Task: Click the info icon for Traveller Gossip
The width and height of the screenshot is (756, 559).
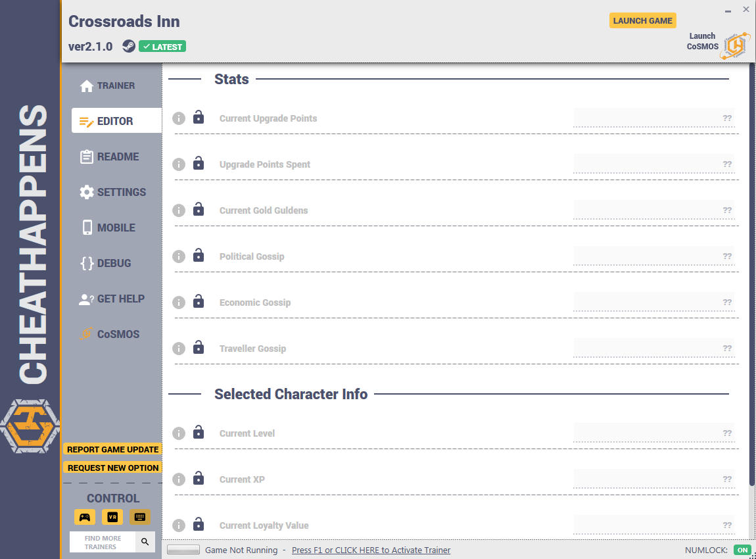Action: point(179,349)
